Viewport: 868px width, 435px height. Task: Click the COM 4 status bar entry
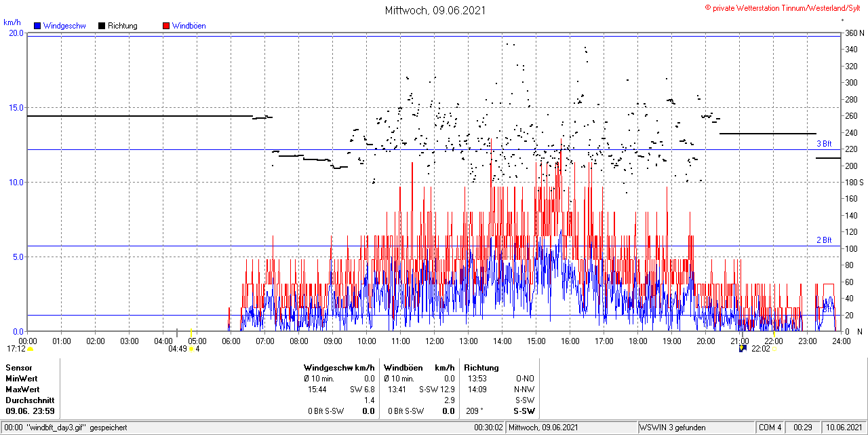click(770, 428)
